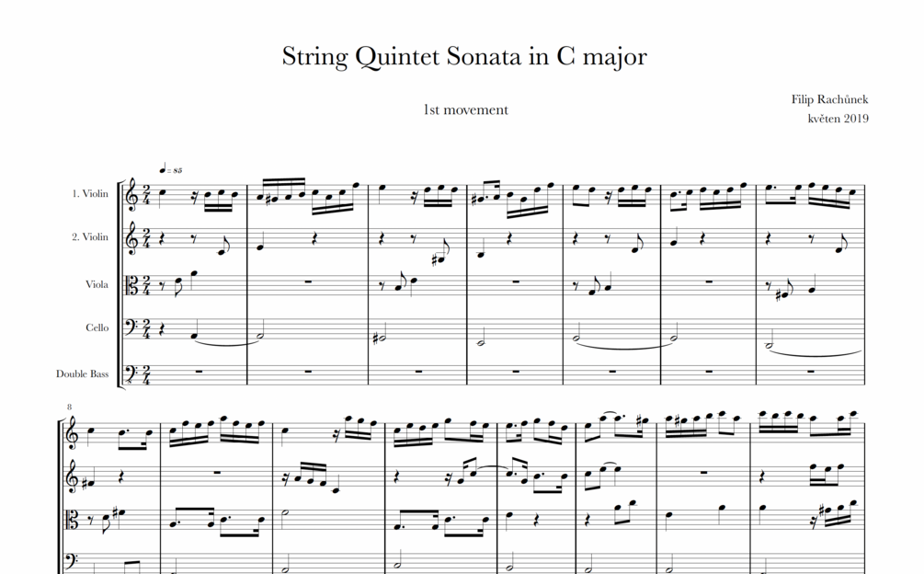Screen dimensions: 924x574
Task: Select the '1. Violin' staff label
Action: pos(90,193)
